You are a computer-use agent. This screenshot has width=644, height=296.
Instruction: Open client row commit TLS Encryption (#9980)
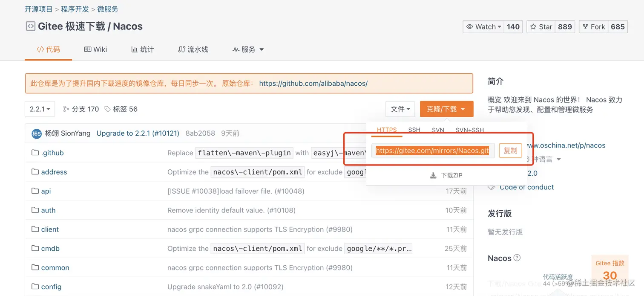260,229
